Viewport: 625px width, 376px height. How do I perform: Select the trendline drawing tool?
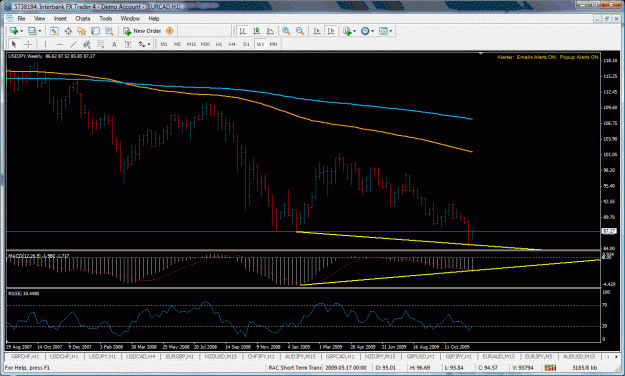click(x=73, y=44)
